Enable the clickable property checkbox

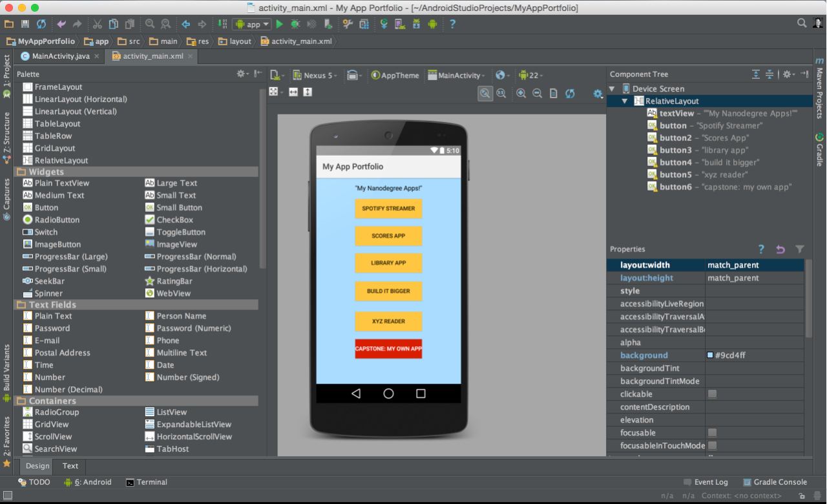coord(711,394)
